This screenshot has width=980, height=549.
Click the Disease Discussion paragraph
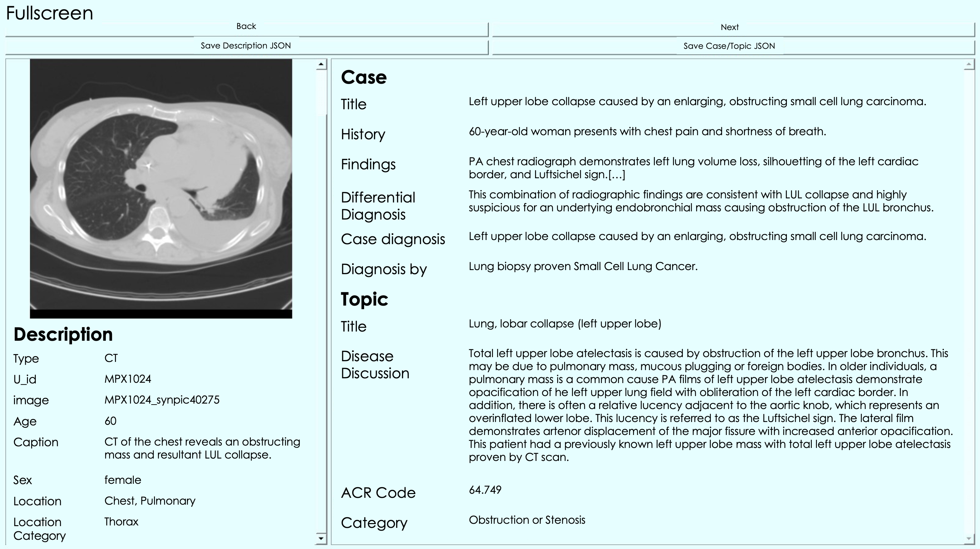point(710,405)
